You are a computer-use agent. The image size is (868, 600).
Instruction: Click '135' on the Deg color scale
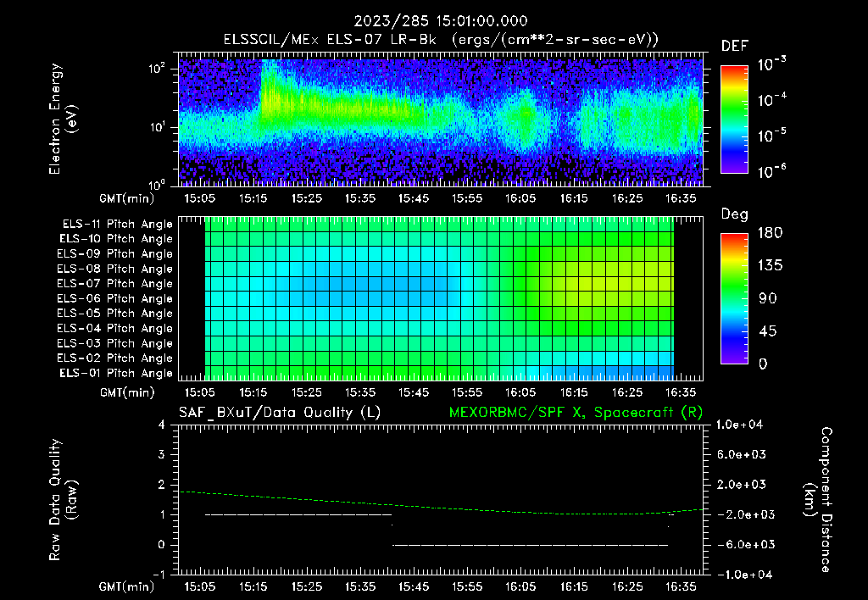(770, 266)
